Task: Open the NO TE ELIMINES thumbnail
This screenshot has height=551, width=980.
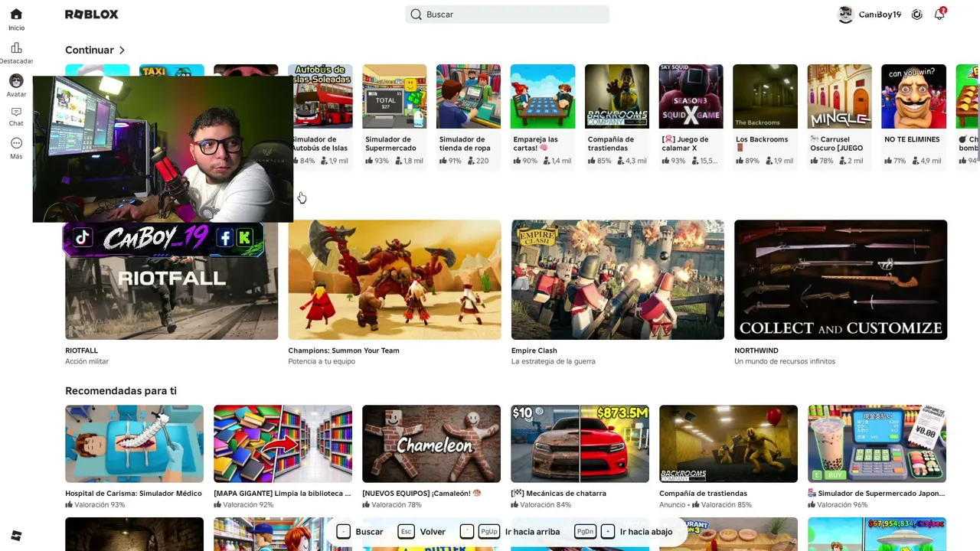Action: [913, 96]
